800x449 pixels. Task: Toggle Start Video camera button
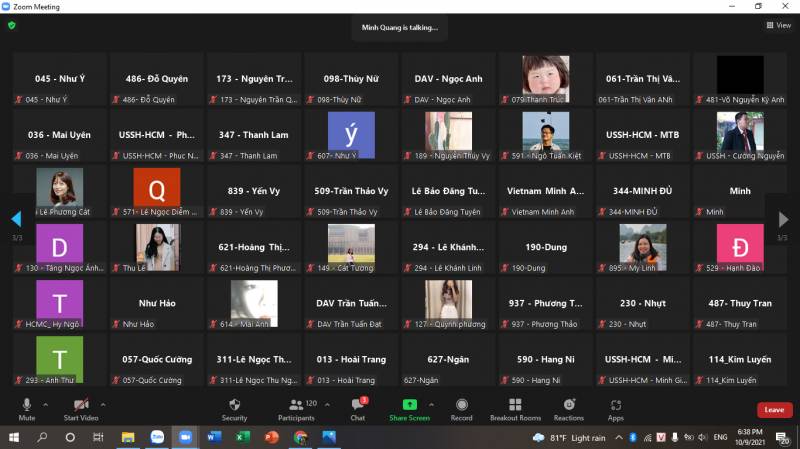point(80,405)
